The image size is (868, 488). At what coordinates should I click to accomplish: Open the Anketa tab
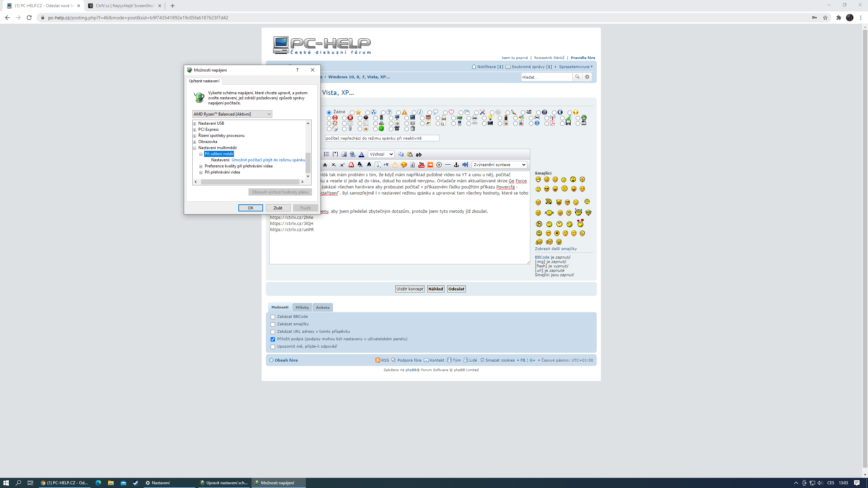click(322, 307)
